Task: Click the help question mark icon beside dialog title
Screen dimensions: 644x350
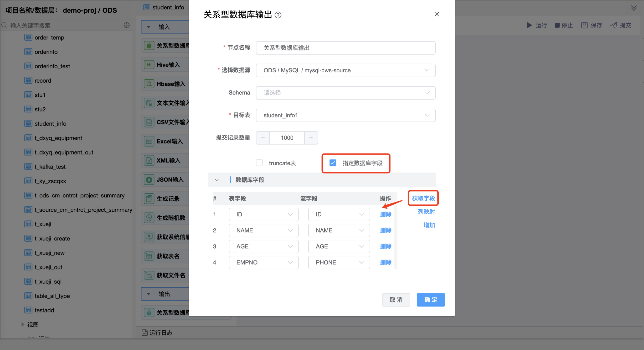Action: (x=278, y=15)
